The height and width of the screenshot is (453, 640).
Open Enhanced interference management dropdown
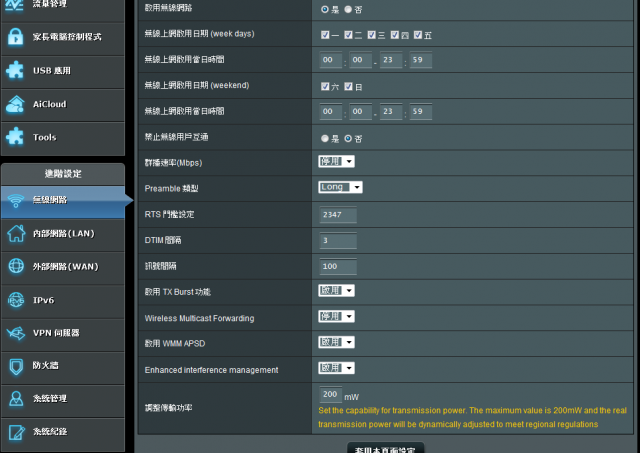[x=336, y=368]
